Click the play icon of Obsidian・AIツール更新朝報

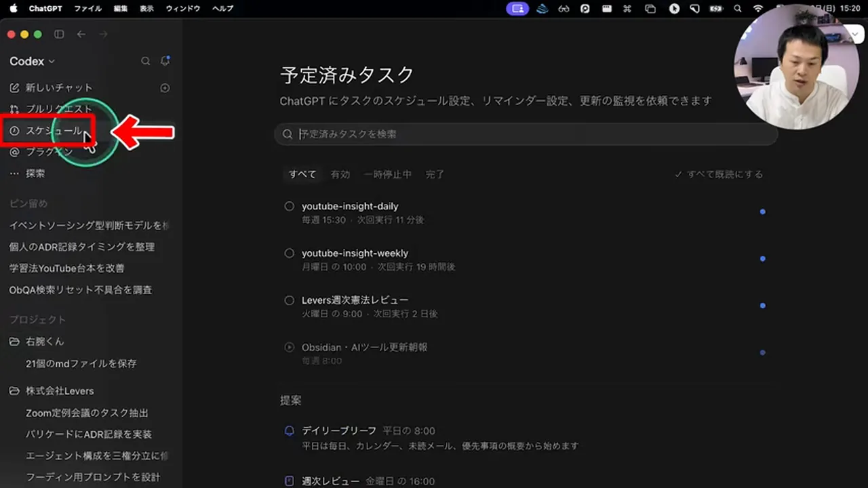pyautogui.click(x=290, y=347)
